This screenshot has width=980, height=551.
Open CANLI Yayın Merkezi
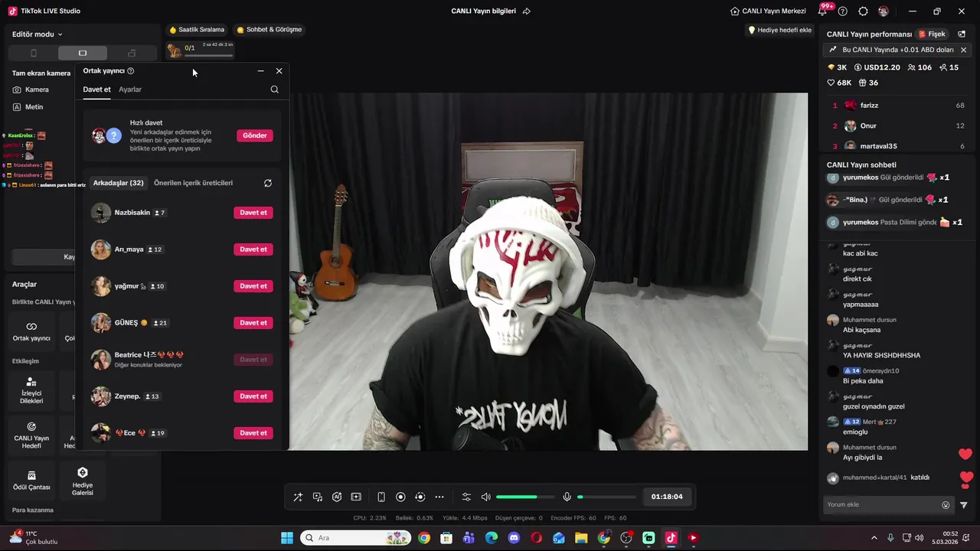[x=768, y=11]
